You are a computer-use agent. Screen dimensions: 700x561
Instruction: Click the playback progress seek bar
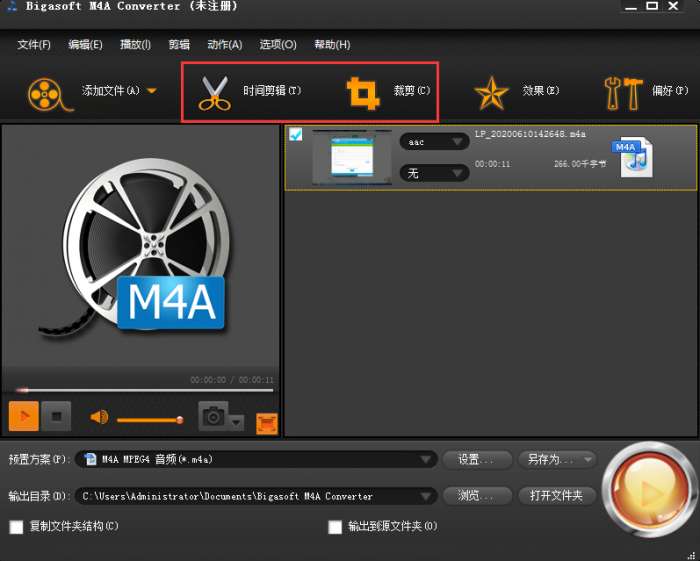coord(144,390)
